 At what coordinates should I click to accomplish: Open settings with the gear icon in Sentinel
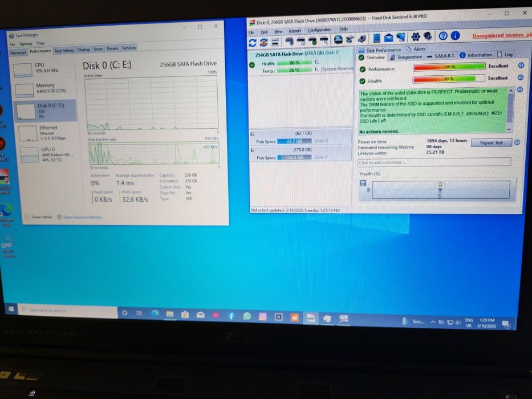(x=416, y=36)
